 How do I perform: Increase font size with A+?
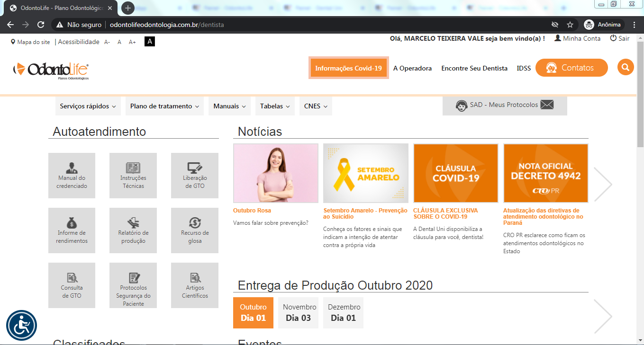[x=132, y=42]
